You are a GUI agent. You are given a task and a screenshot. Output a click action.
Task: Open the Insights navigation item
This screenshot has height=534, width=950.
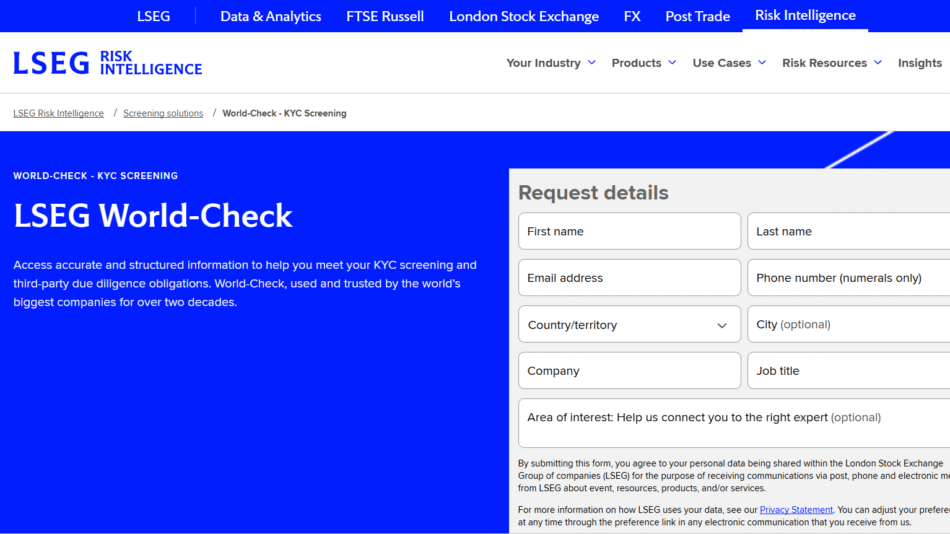click(x=919, y=63)
